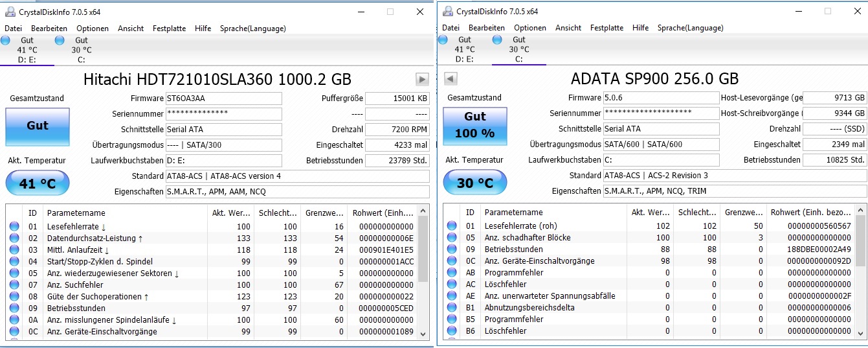The image size is (868, 348).
Task: Click the Gut health status button in Hitachi window
Action: click(x=38, y=126)
